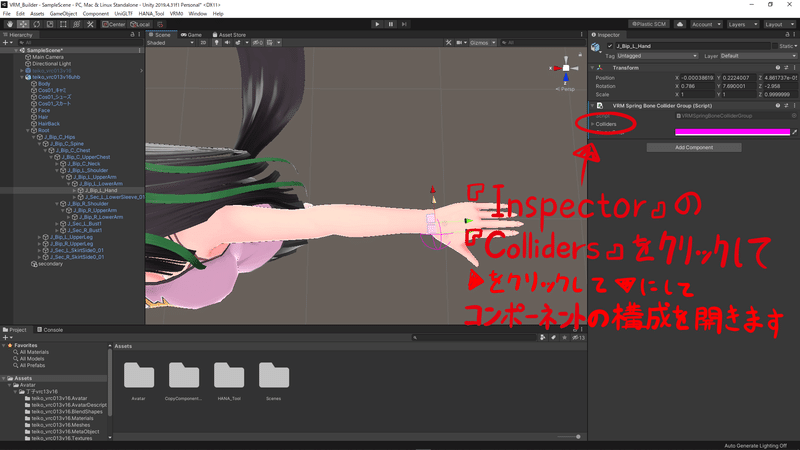The width and height of the screenshot is (800, 450).
Task: Toggle 2D view mode
Action: (203, 43)
